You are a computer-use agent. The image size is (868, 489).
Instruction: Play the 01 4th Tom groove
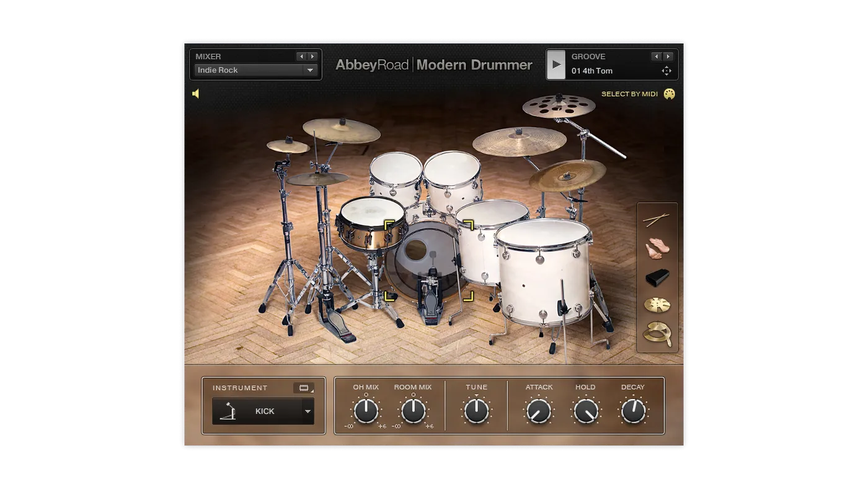pos(556,65)
